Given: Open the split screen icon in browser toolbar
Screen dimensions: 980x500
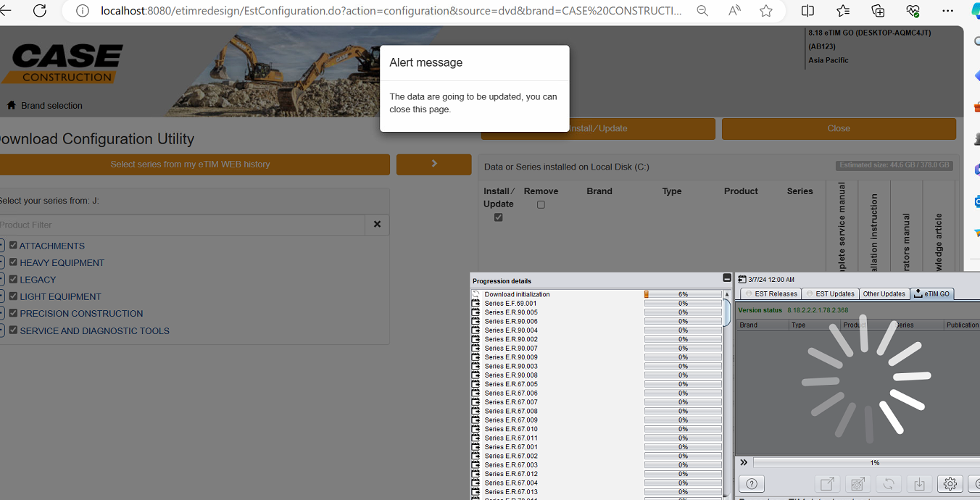Looking at the screenshot, I should pyautogui.click(x=807, y=11).
